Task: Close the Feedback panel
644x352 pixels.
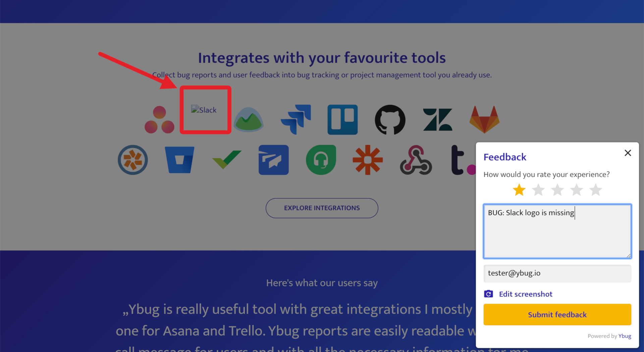Action: 628,153
